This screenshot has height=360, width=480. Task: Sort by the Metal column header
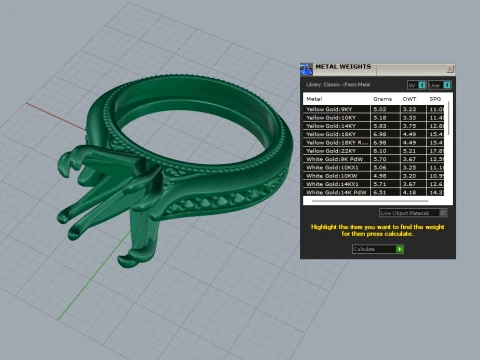[x=314, y=99]
